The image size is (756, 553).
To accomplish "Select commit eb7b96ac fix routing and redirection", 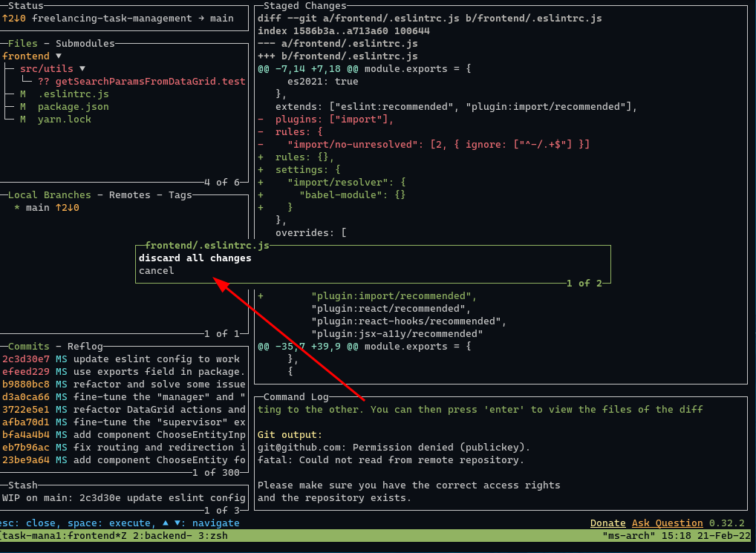I will tap(123, 447).
